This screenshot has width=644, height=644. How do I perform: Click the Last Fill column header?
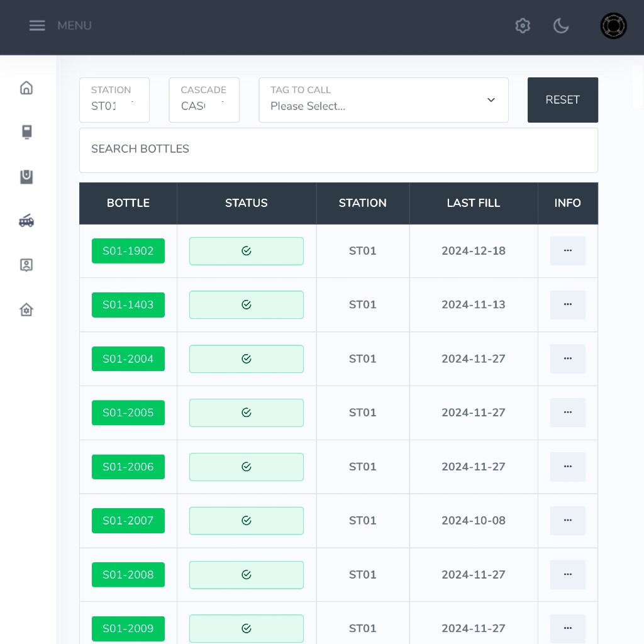point(473,203)
